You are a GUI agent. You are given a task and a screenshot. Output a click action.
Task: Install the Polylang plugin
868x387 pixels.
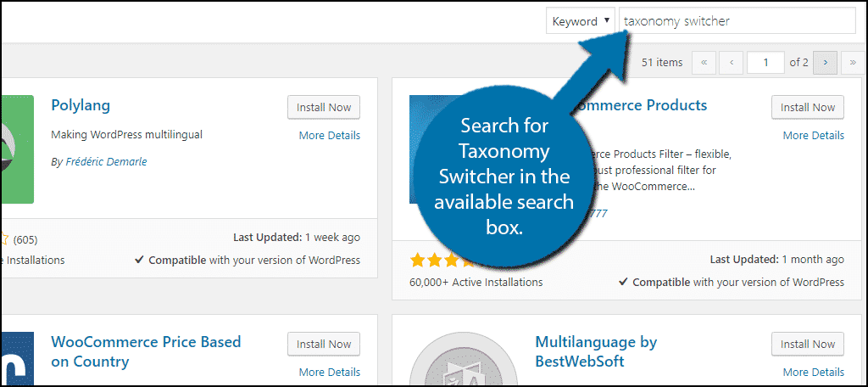coord(324,108)
